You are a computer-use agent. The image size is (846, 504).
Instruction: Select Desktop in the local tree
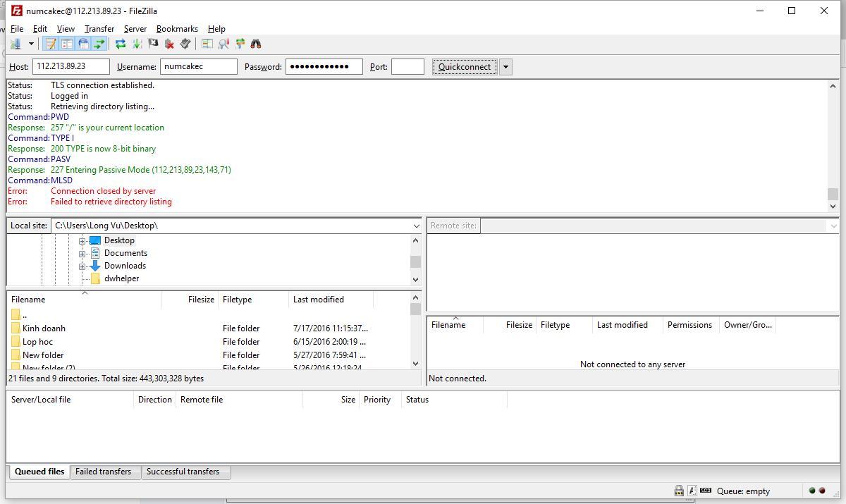tap(119, 240)
